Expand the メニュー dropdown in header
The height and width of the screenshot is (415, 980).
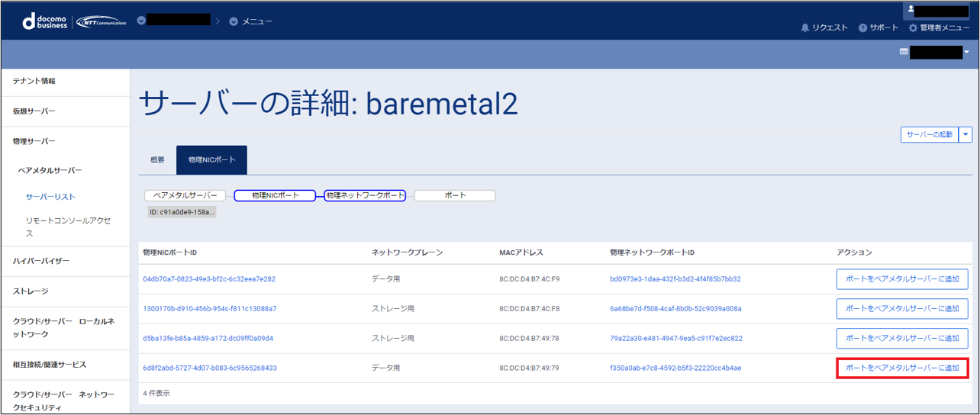(x=250, y=21)
